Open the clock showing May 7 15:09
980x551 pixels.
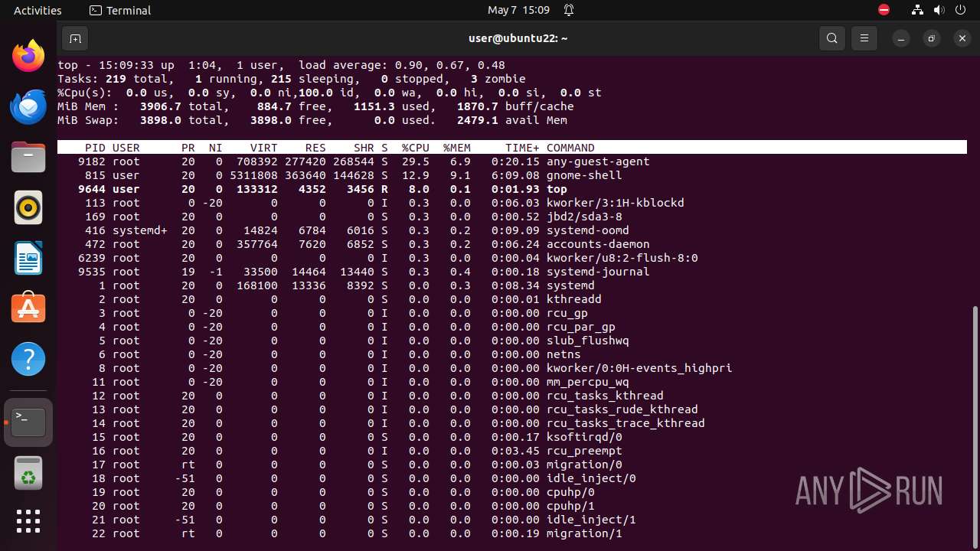click(x=518, y=10)
